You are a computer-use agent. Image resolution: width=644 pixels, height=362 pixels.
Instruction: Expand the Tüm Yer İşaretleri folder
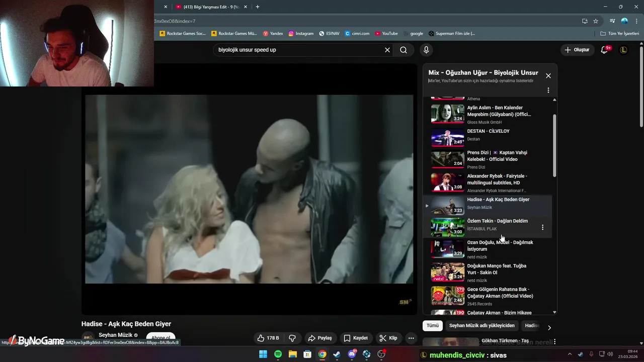(x=620, y=34)
